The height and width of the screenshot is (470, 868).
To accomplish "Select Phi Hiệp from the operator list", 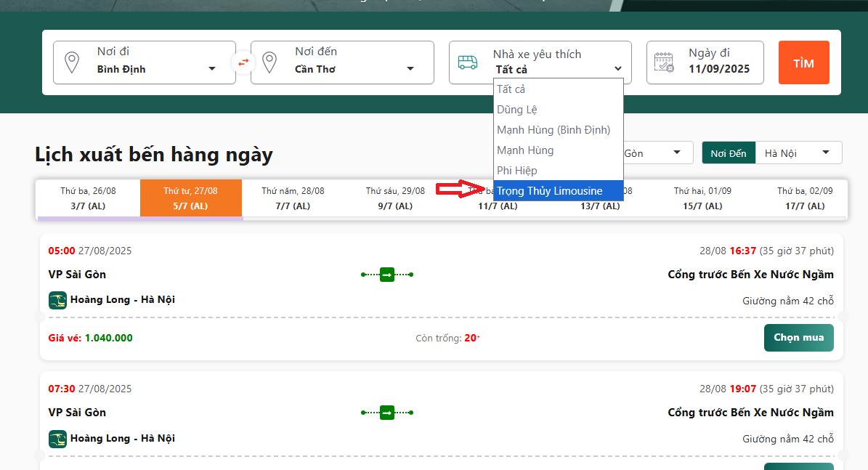I will [x=516, y=171].
